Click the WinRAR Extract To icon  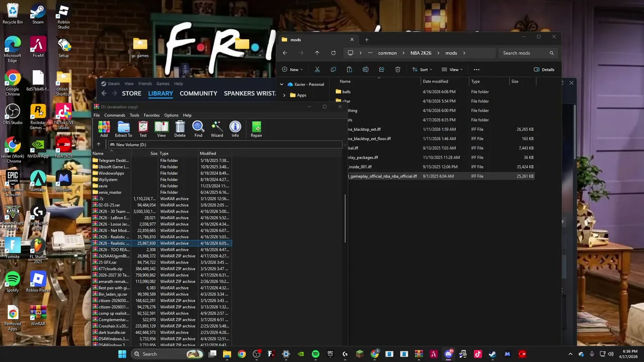point(123,129)
